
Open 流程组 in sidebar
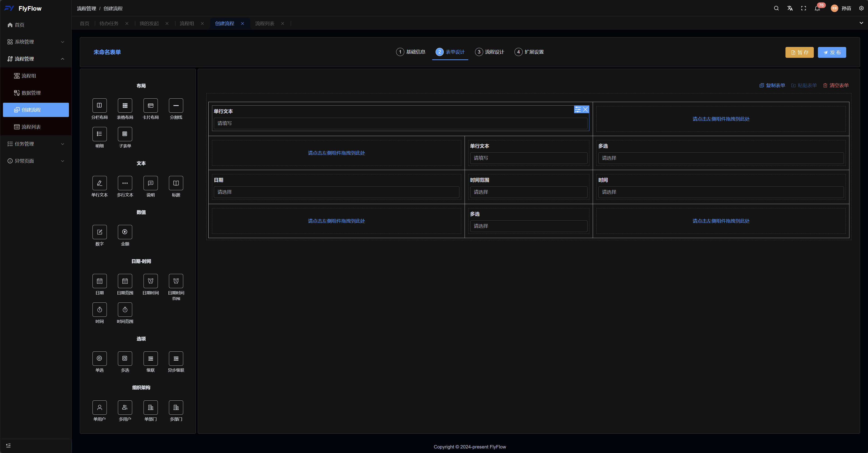(36, 76)
